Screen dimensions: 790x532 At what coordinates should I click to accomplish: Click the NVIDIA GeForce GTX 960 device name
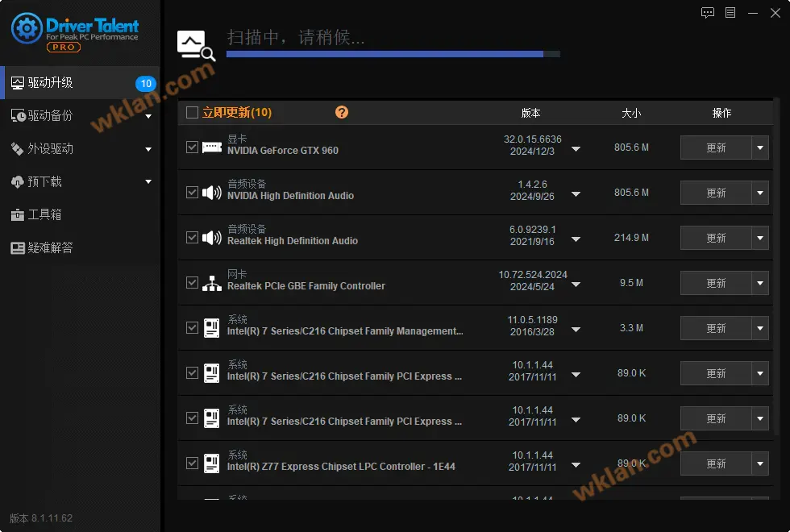coord(283,151)
